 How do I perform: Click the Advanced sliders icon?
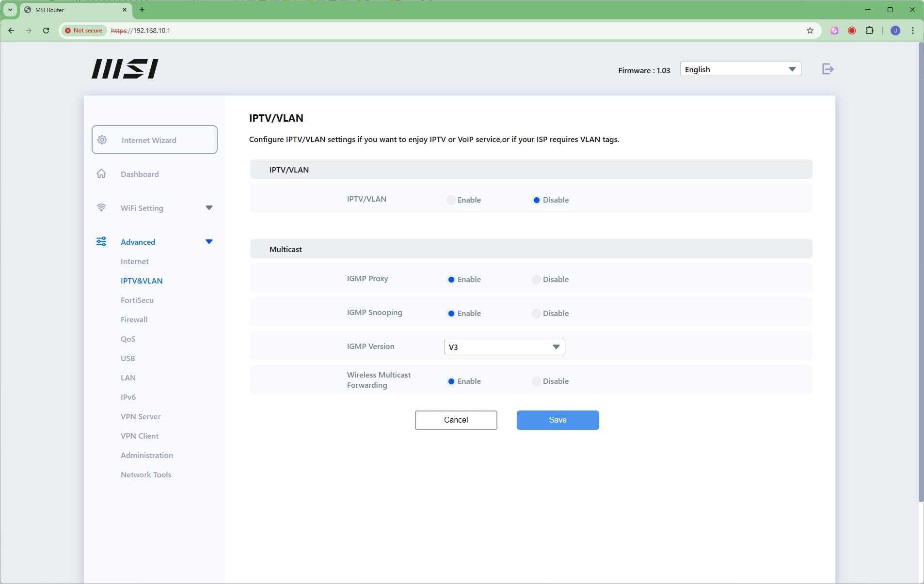point(101,242)
